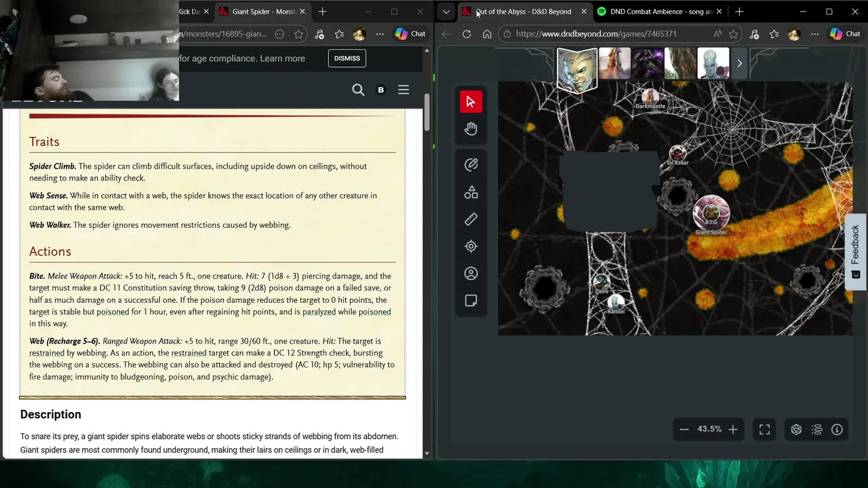Select the Sir Eskar token
This screenshot has width=868, height=488.
(x=677, y=153)
